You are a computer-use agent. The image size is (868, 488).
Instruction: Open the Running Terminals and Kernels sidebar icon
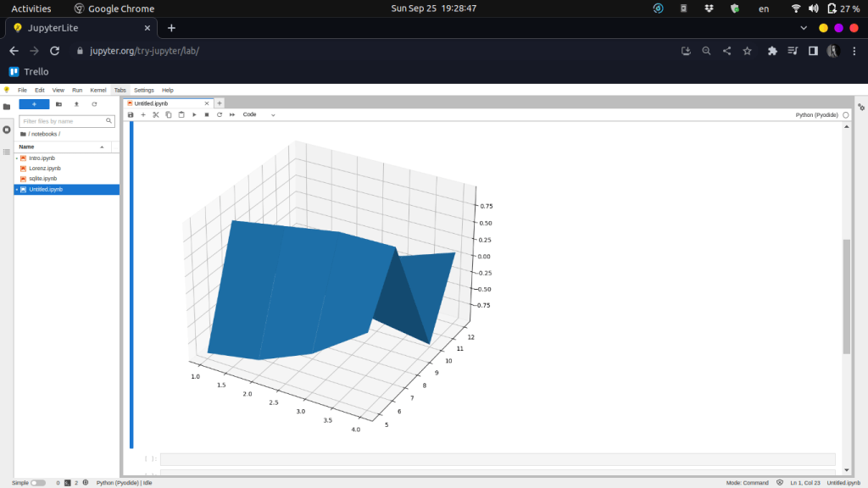click(x=7, y=130)
